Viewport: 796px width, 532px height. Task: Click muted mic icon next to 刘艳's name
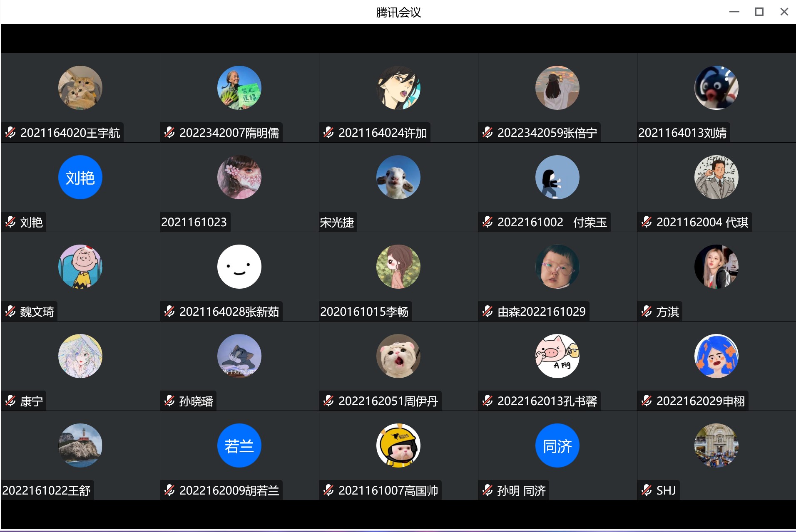coord(10,222)
